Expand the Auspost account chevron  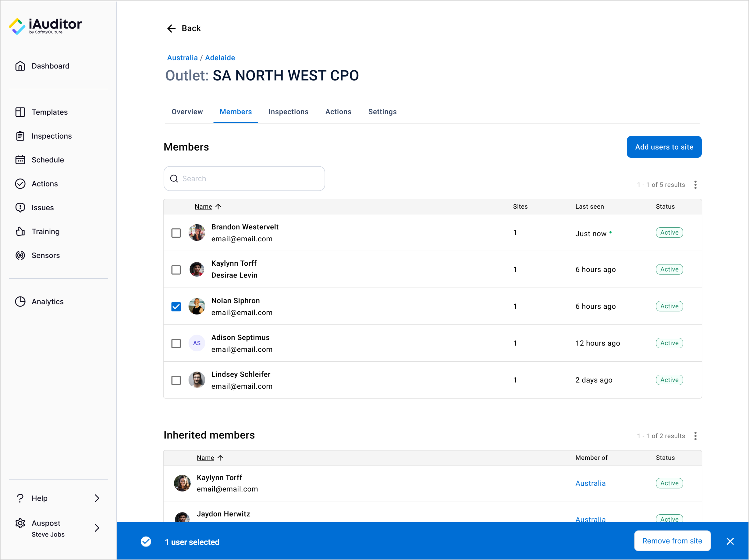pyautogui.click(x=97, y=528)
